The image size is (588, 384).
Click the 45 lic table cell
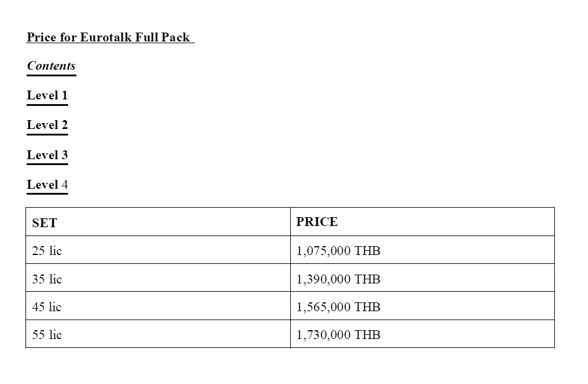pyautogui.click(x=158, y=306)
